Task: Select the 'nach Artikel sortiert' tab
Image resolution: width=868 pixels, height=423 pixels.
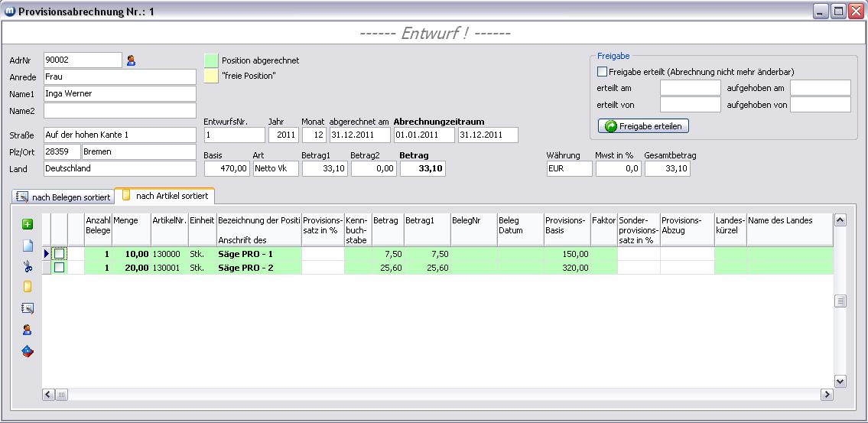Action: (164, 196)
